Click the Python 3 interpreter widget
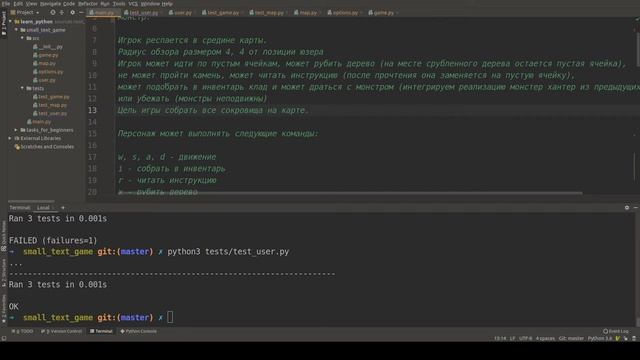 click(x=600, y=338)
